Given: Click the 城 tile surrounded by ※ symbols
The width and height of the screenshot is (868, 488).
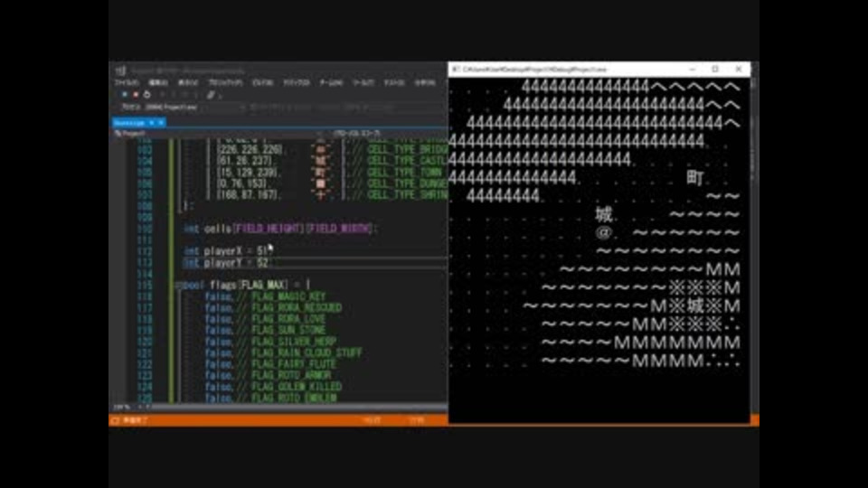Looking at the screenshot, I should tap(695, 306).
